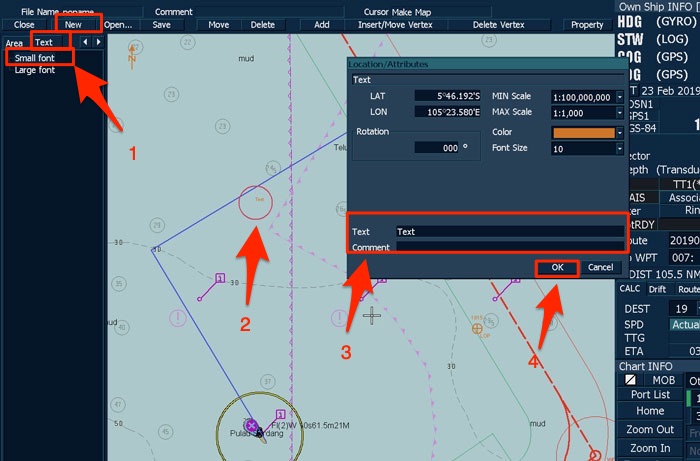
Task: Click the crosshair cursor mark on the chart
Action: click(x=372, y=316)
